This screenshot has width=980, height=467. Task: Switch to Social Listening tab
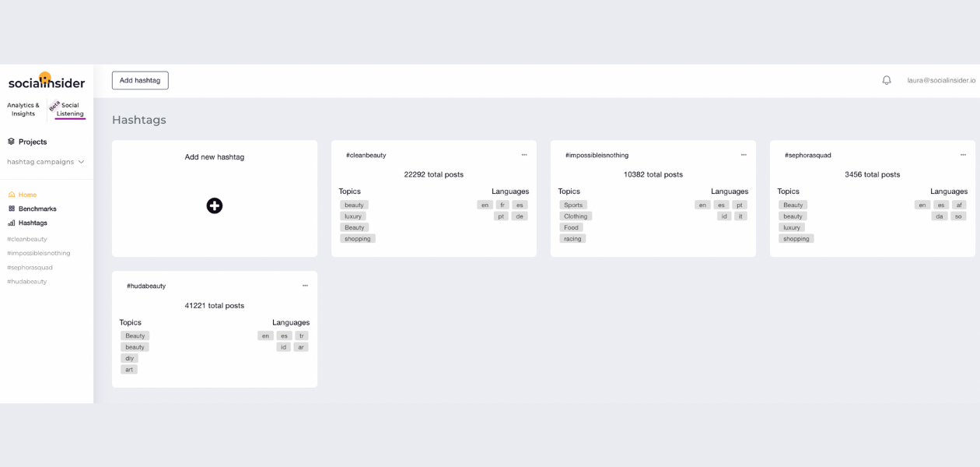point(70,109)
